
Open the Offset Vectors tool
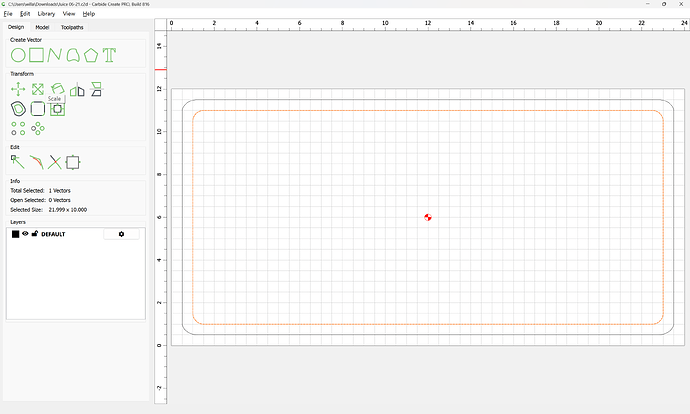[18, 109]
